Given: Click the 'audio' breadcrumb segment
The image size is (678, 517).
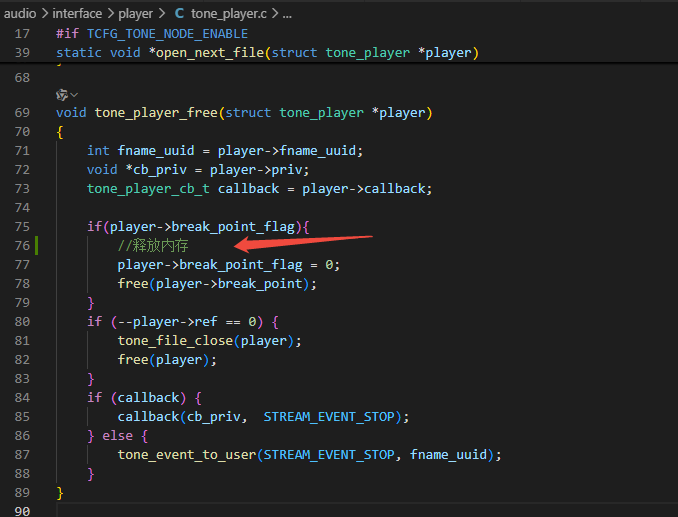Looking at the screenshot, I should coord(20,14).
